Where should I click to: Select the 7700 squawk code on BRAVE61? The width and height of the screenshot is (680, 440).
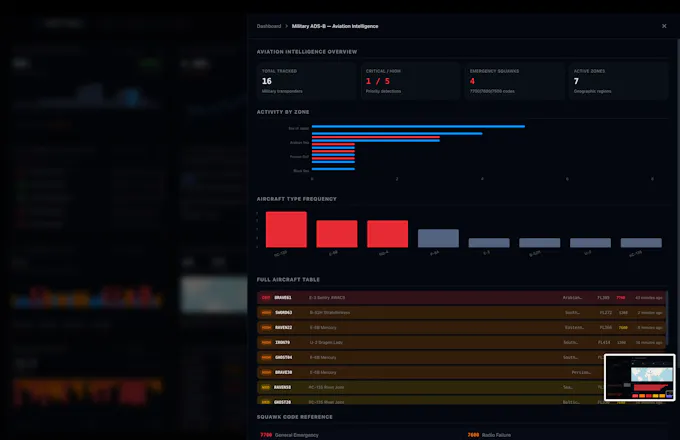coord(621,298)
